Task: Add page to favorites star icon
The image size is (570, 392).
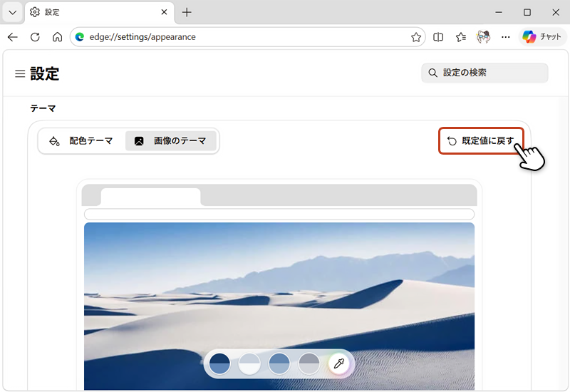Action: tap(416, 37)
